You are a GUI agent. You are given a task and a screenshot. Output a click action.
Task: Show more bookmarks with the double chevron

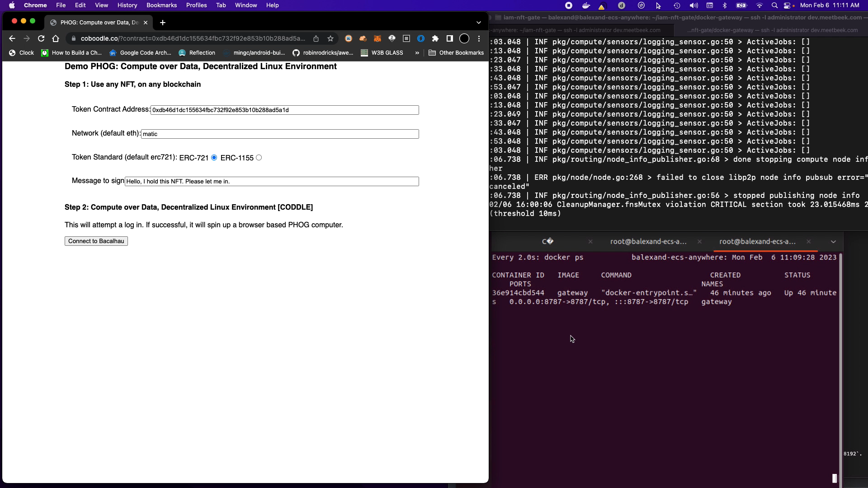pos(417,53)
